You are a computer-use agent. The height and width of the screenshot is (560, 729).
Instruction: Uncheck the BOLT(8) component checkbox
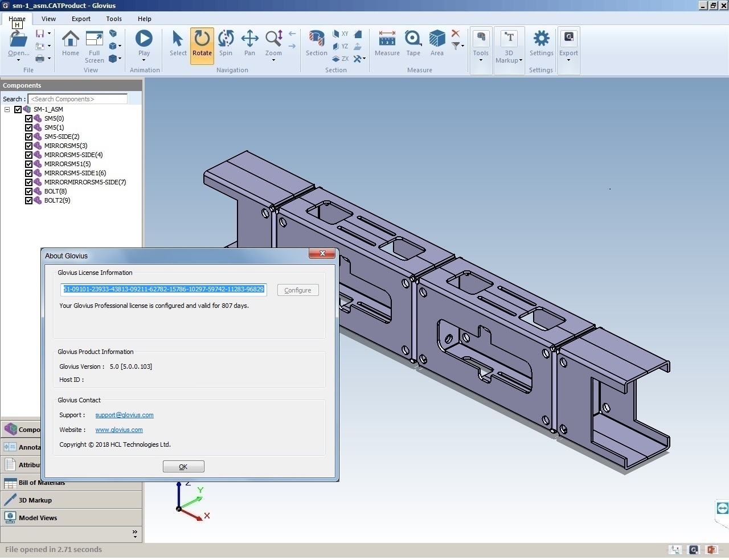point(29,191)
